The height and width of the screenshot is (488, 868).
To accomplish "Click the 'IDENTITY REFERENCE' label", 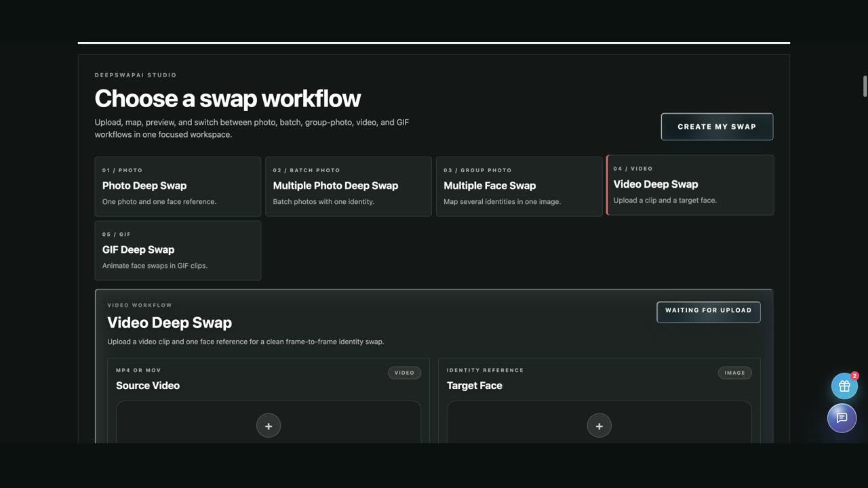I will 486,371.
